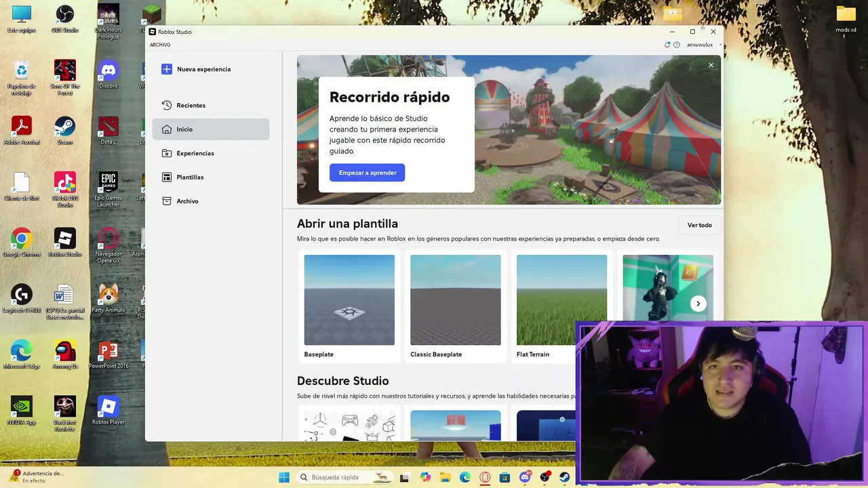The image size is (868, 488).
Task: Click the Recorrido rápido heading text
Action: click(x=389, y=97)
